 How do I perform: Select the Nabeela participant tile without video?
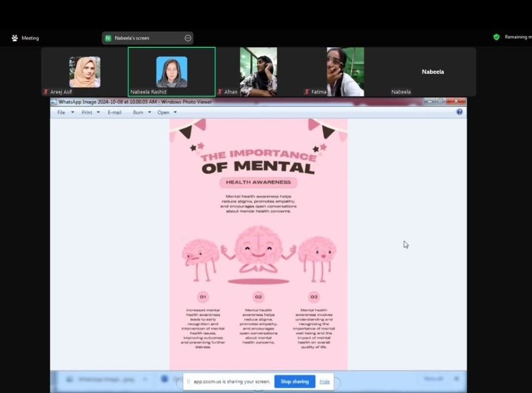coord(432,72)
